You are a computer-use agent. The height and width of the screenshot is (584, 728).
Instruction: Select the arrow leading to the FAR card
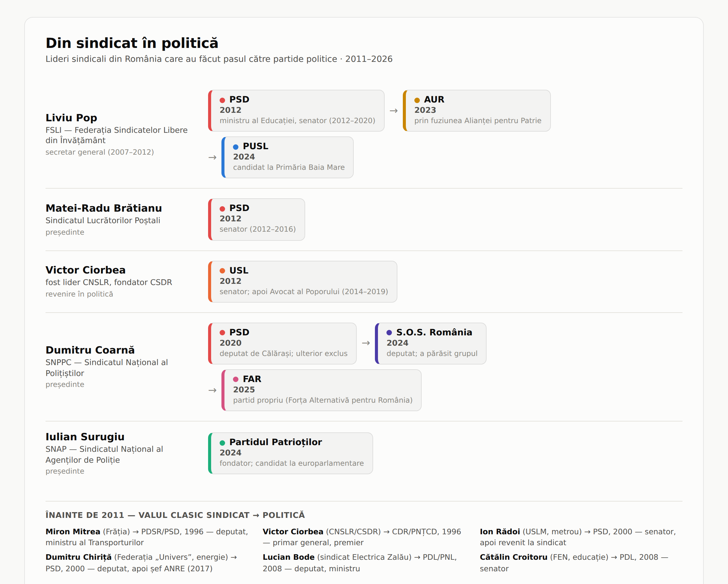tap(212, 390)
